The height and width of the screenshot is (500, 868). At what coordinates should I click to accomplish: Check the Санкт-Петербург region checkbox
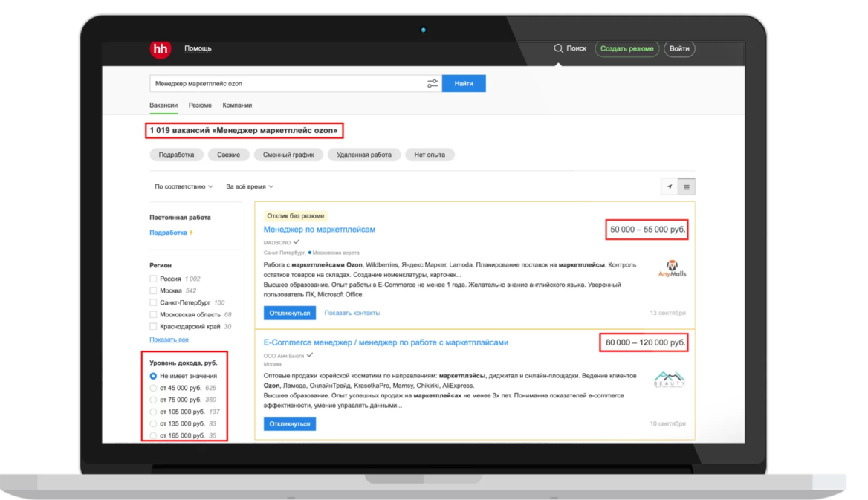153,302
